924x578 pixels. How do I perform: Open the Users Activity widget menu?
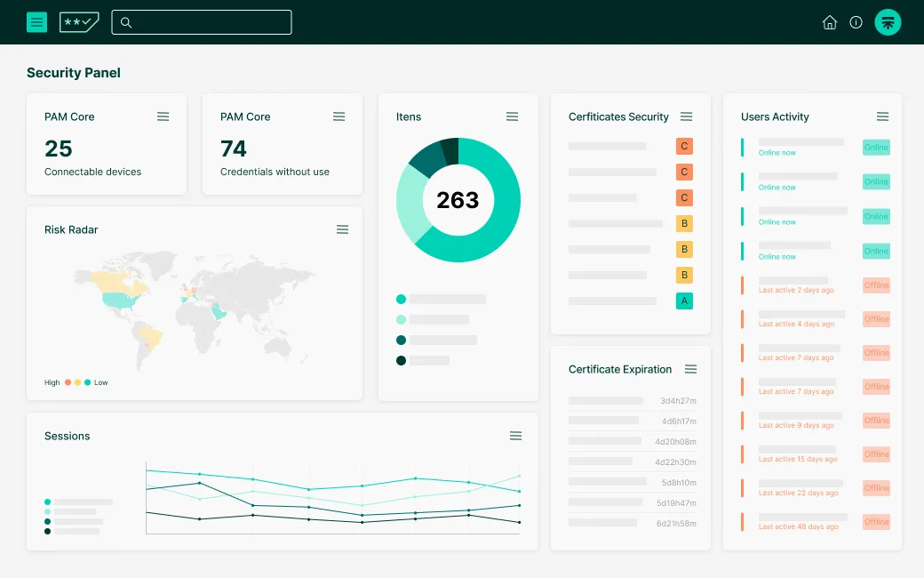point(882,116)
